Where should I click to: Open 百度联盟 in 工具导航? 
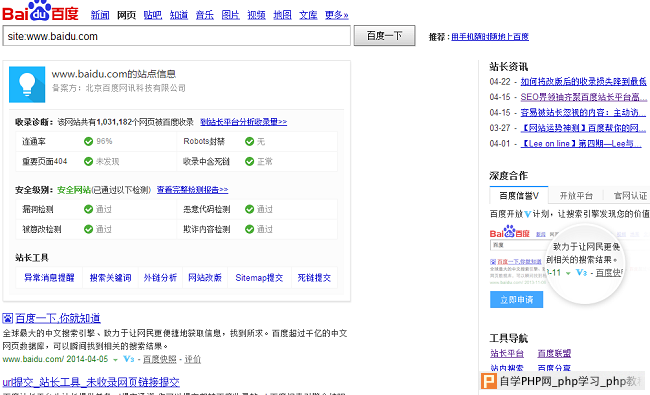tap(554, 354)
